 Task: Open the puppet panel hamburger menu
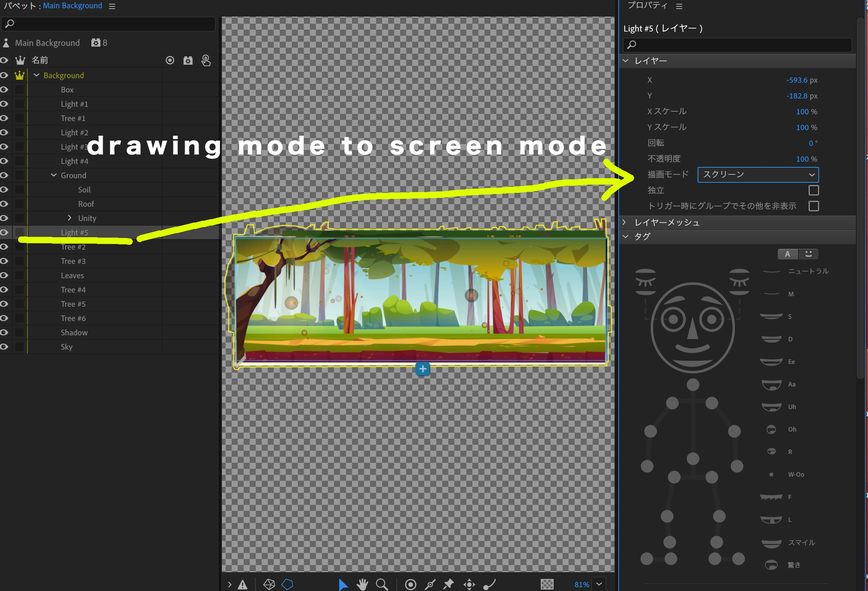tap(112, 6)
